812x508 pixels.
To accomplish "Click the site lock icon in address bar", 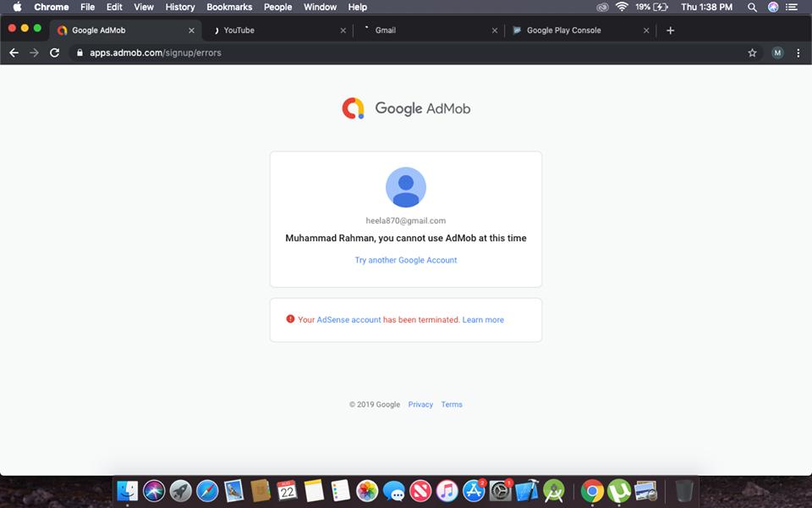I will coord(80,52).
